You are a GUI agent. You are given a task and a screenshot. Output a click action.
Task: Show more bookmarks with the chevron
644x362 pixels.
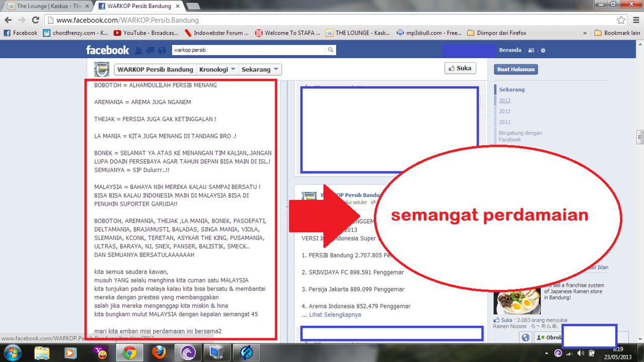[x=585, y=33]
